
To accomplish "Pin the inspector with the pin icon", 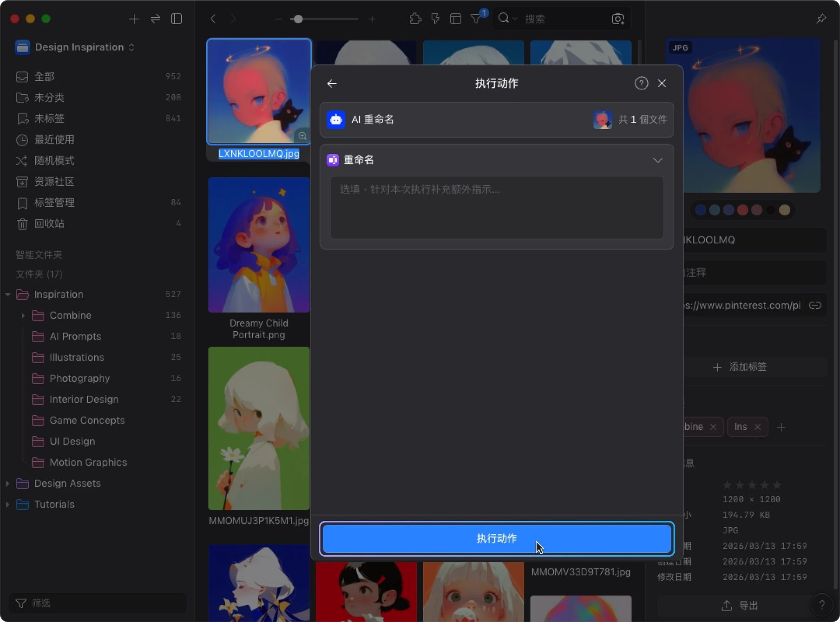I will coord(821,19).
